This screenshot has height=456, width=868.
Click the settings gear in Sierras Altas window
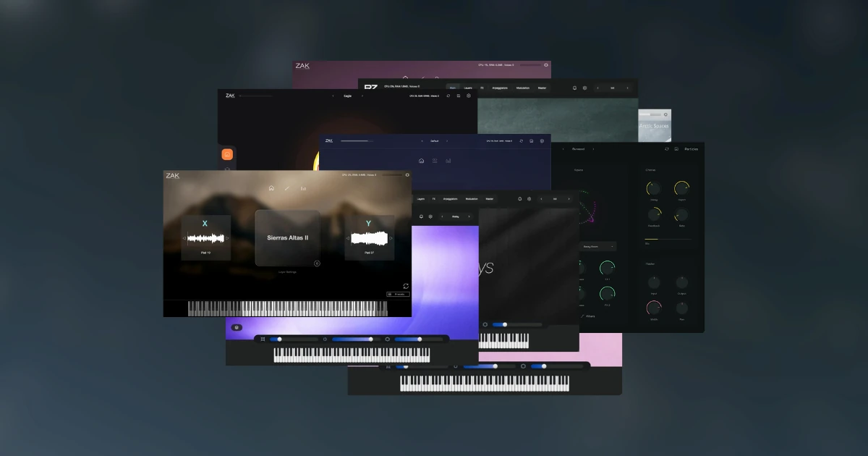click(x=407, y=174)
